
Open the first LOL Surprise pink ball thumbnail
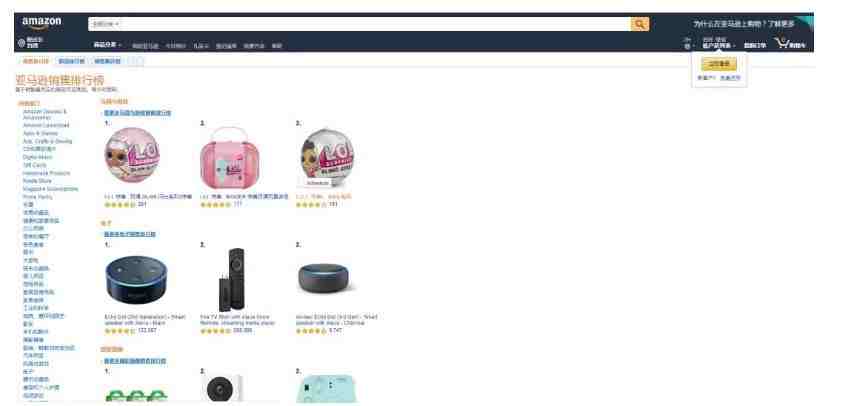132,155
